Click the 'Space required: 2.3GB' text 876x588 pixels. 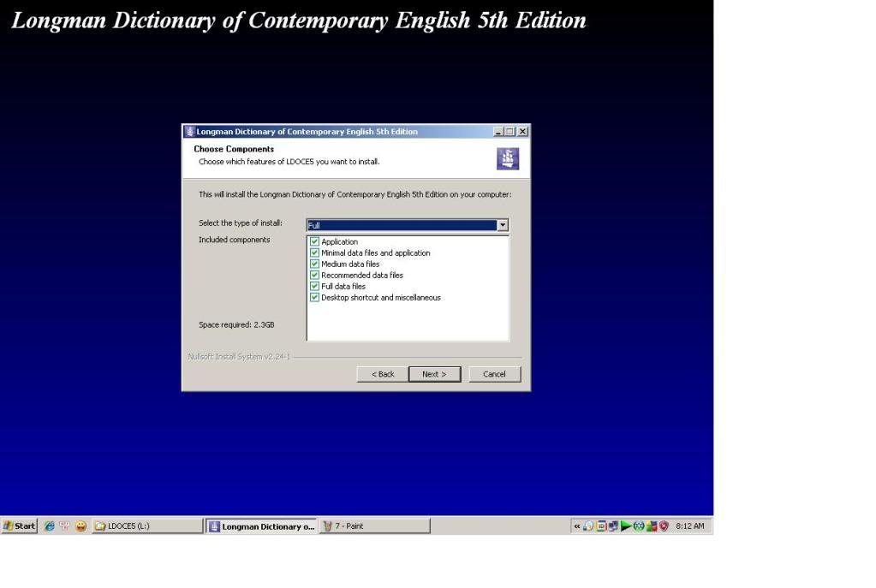coord(236,325)
